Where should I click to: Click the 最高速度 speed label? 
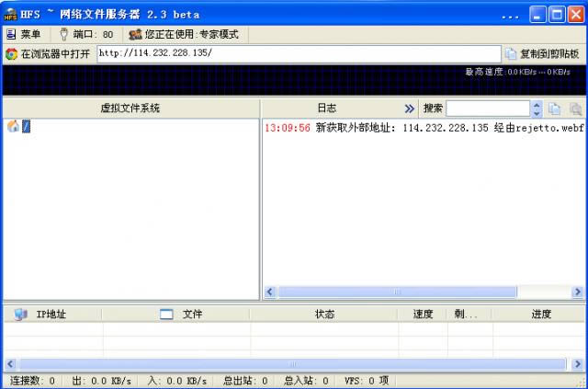click(517, 72)
